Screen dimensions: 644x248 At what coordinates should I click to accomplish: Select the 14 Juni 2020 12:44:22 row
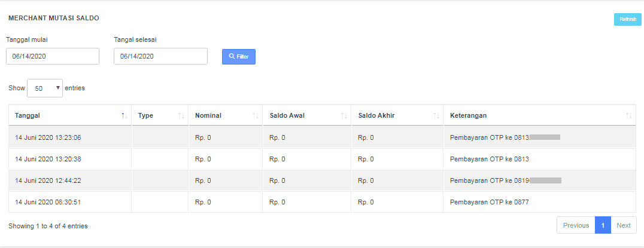[48, 180]
